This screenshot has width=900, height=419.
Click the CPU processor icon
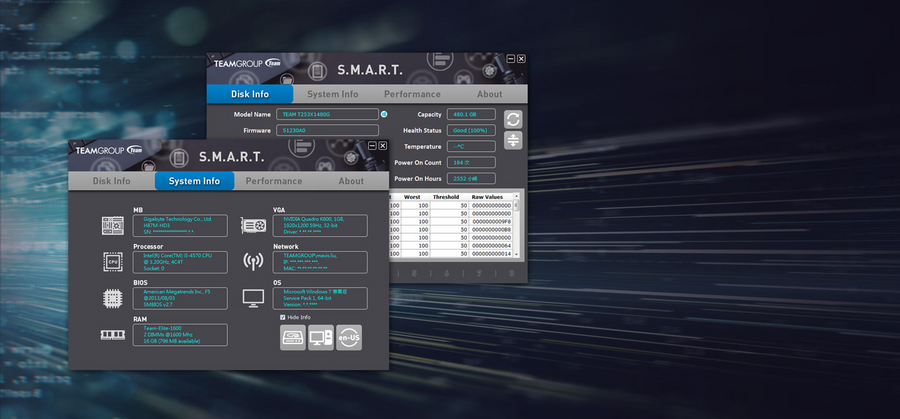(x=112, y=261)
